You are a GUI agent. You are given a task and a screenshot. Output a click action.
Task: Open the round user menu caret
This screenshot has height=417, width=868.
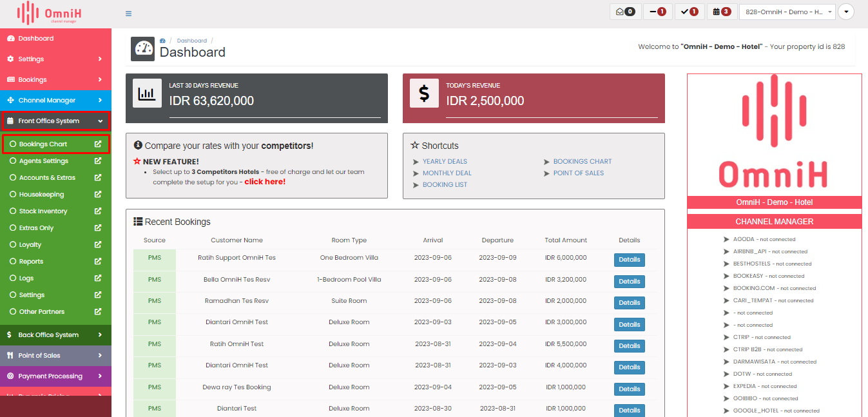click(x=845, y=12)
